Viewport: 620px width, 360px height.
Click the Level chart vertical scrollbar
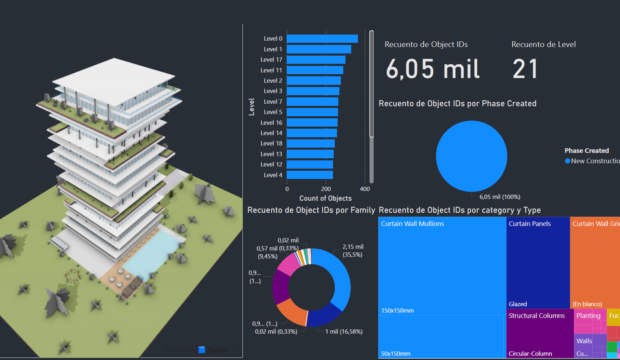[x=371, y=84]
